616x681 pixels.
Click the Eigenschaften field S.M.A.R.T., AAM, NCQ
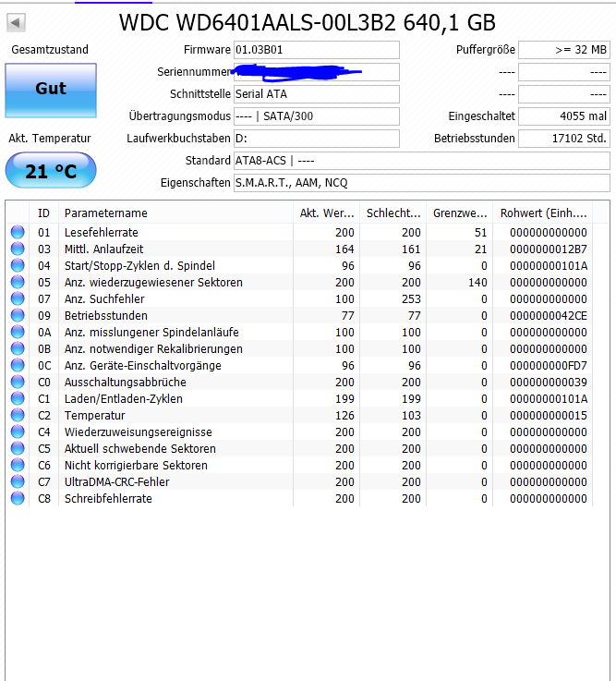422,183
